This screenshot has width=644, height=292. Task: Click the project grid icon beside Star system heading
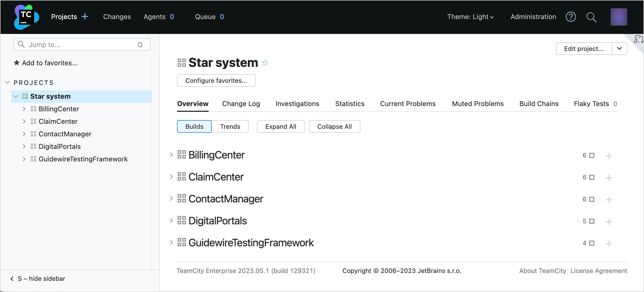point(181,62)
